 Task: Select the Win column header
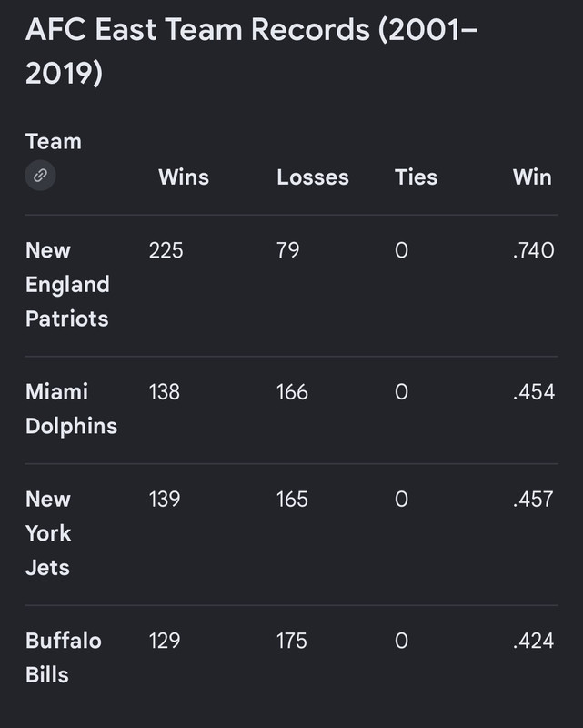532,177
